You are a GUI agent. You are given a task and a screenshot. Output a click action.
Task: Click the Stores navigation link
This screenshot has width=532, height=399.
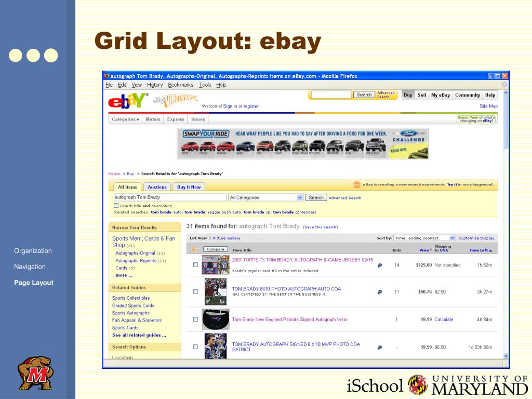[198, 119]
